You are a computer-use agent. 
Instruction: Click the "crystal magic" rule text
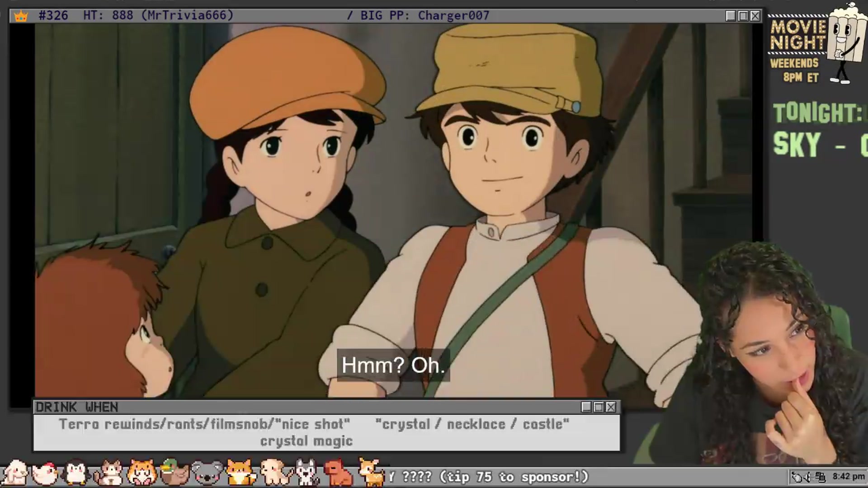click(307, 441)
